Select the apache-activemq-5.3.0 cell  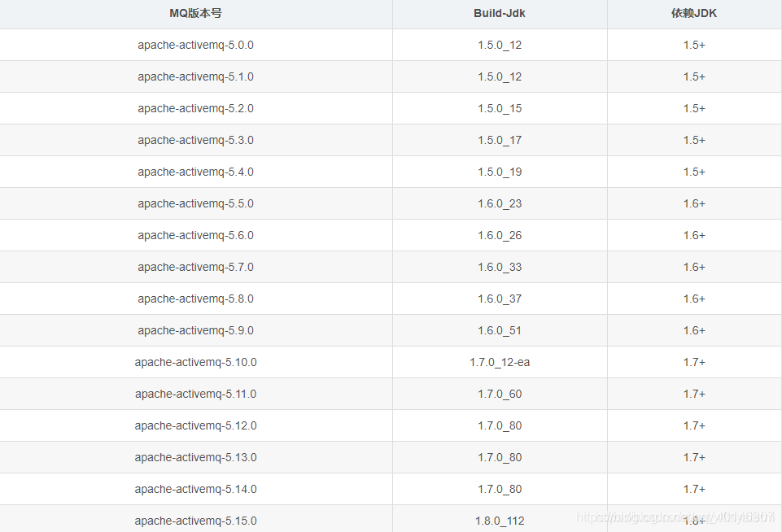[195, 140]
